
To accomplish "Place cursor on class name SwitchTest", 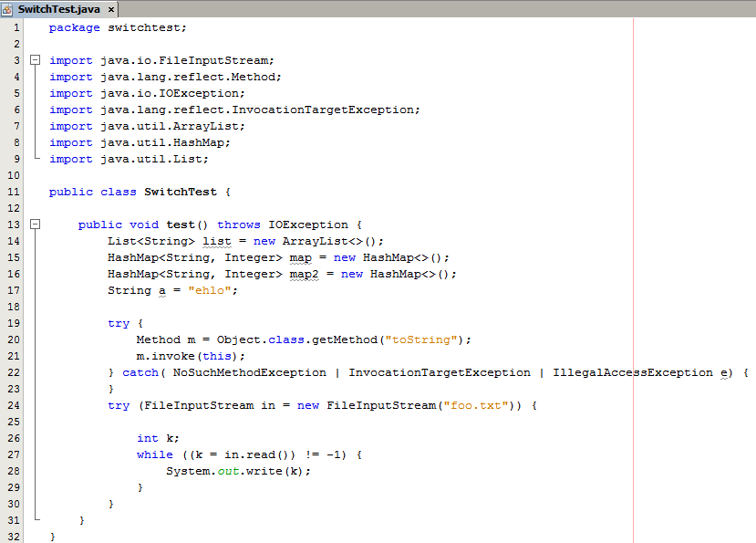I will click(x=180, y=192).
